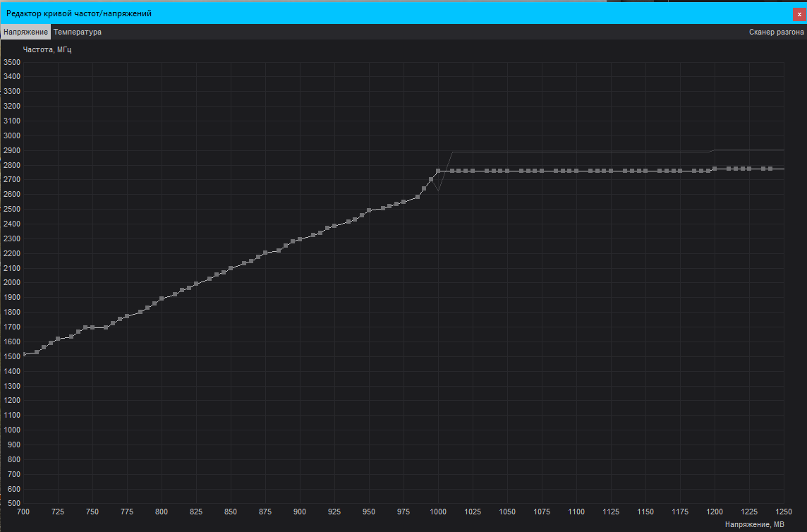Select the curve point at 700 mV
Screen dimensions: 807x532
point(23,354)
